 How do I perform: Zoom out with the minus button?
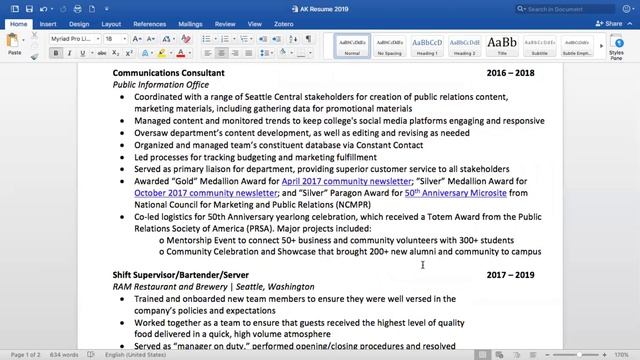click(547, 355)
